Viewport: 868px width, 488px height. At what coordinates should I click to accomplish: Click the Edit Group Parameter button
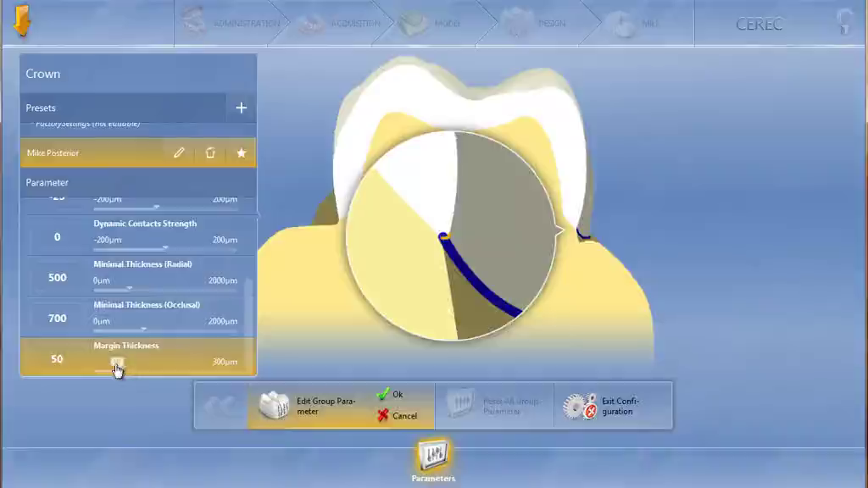310,406
